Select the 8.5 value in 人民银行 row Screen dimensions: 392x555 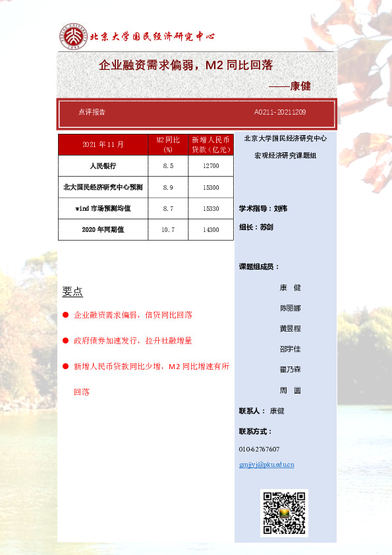168,165
